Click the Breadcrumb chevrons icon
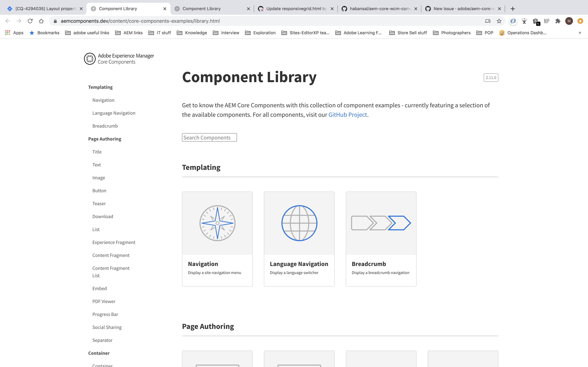 coord(381,223)
